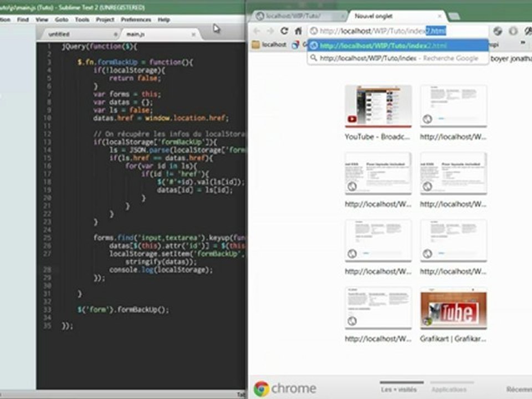Choose the index2.html autocomplete suggestion

coord(398,45)
